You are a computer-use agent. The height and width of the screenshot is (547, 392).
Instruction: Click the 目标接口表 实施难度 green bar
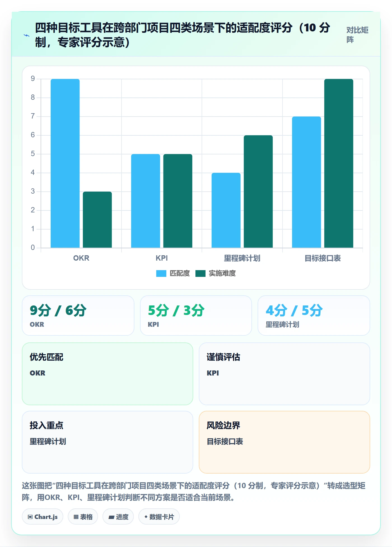pos(339,163)
